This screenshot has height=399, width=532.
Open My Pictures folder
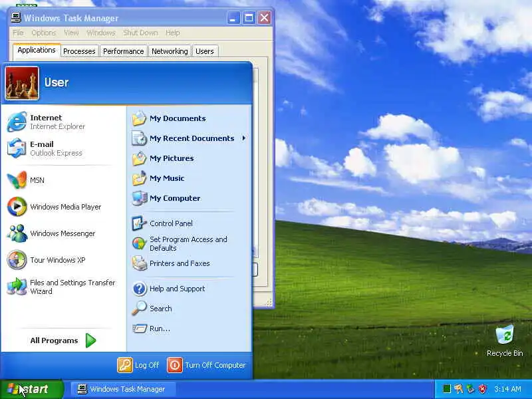click(189, 158)
